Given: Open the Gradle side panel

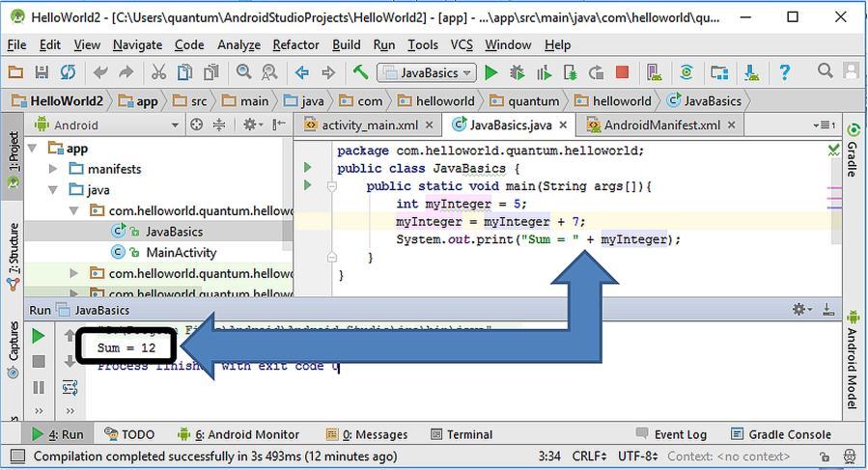Looking at the screenshot, I should coord(854,151).
